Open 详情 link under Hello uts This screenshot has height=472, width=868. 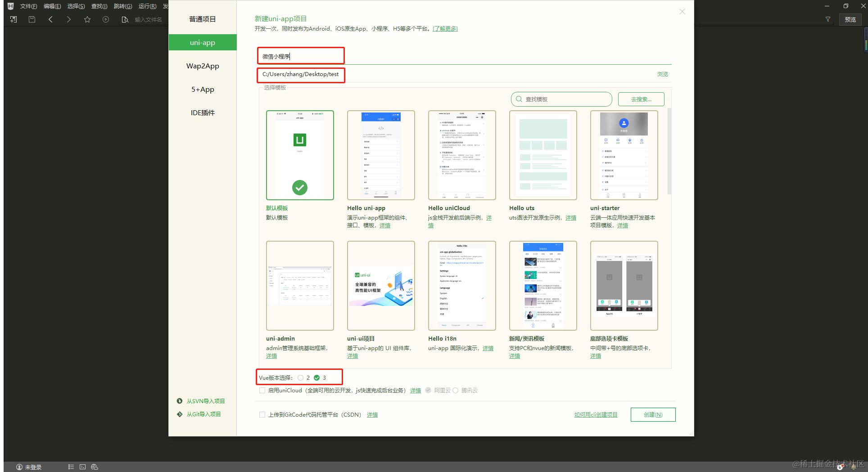coord(571,218)
